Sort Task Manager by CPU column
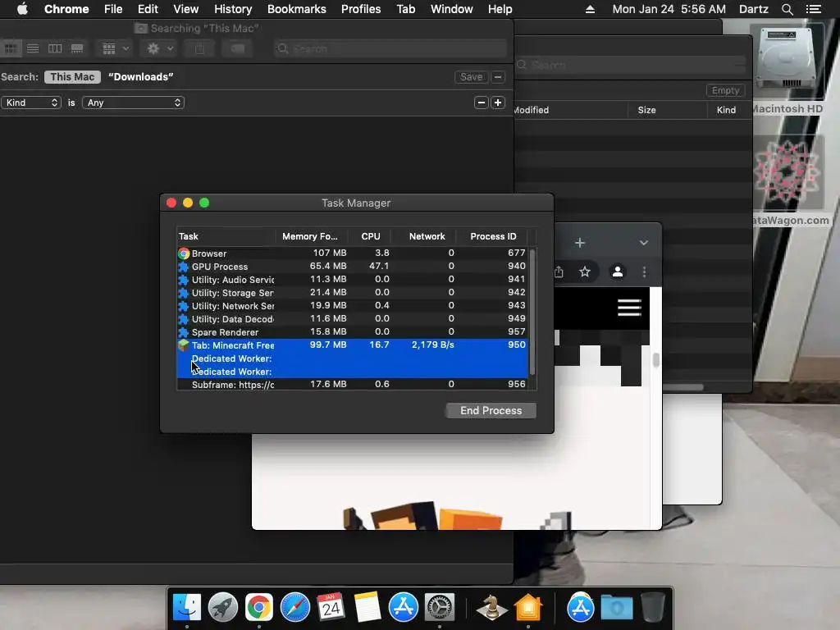 coord(370,236)
